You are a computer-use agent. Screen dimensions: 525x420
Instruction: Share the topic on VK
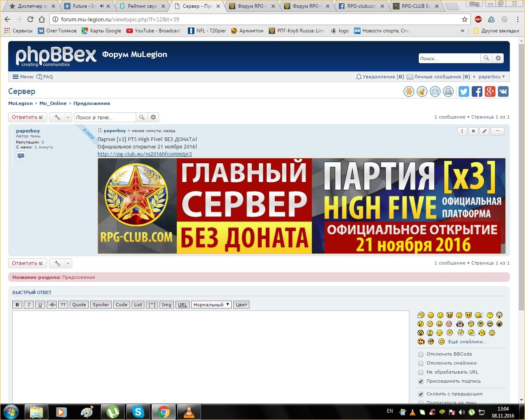(x=503, y=91)
